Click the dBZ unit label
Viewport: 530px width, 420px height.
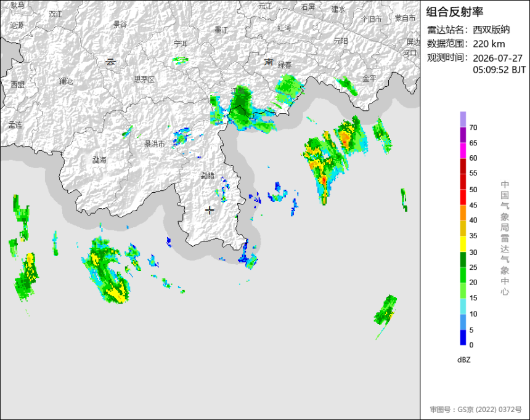click(x=463, y=360)
